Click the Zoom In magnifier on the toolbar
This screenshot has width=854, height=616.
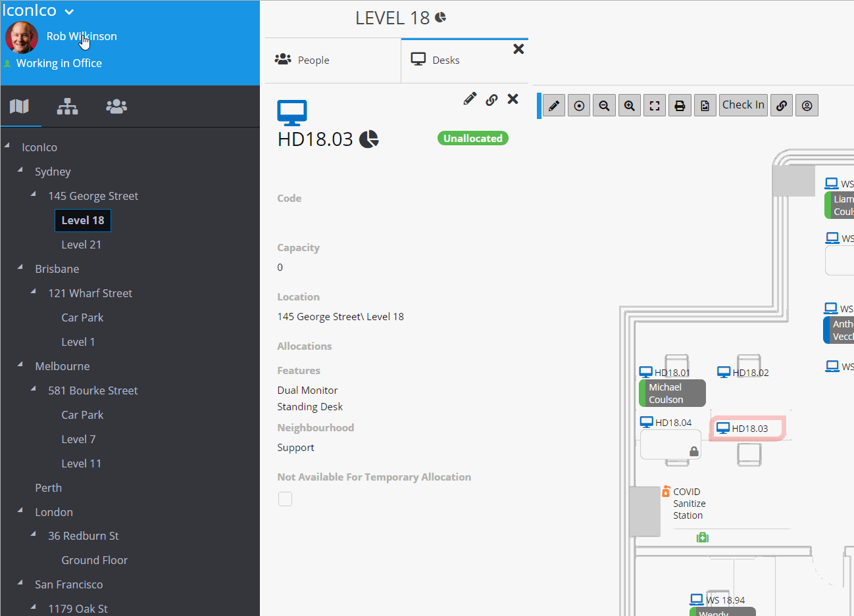pyautogui.click(x=629, y=105)
